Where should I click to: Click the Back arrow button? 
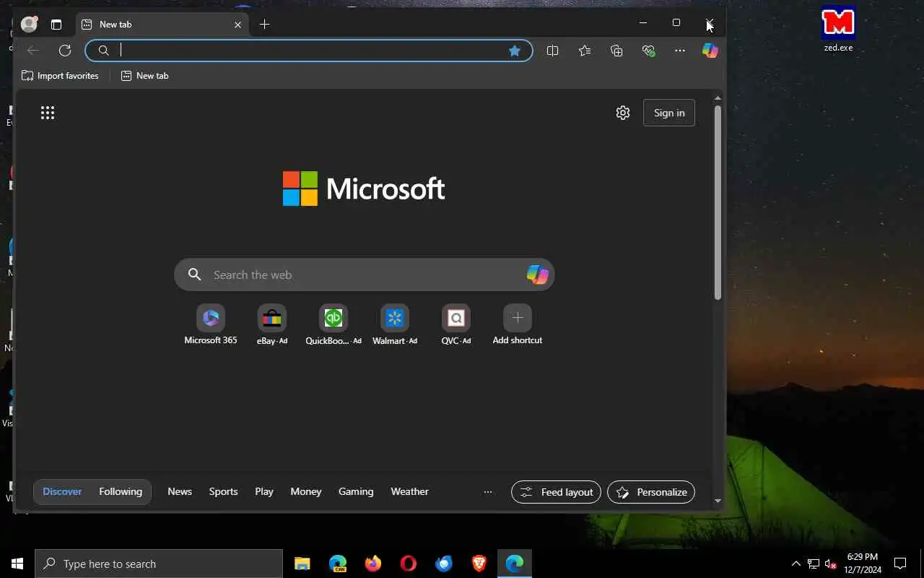pos(32,50)
